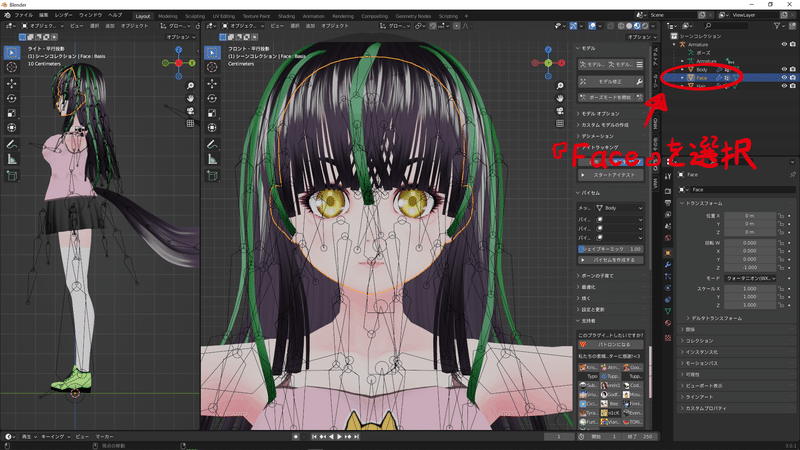Image resolution: width=800 pixels, height=450 pixels.
Task: Click the red X axis gizmo in front viewport
Action: (x=561, y=63)
